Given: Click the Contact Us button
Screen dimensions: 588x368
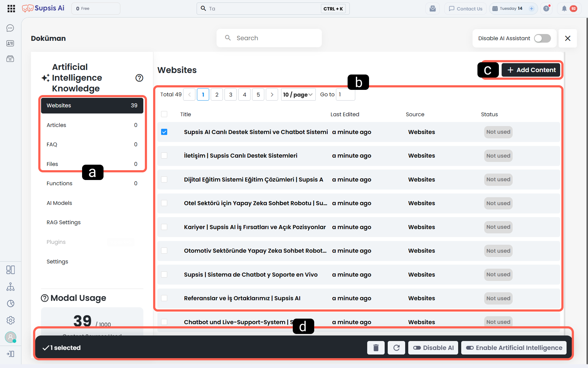Looking at the screenshot, I should coord(466,9).
